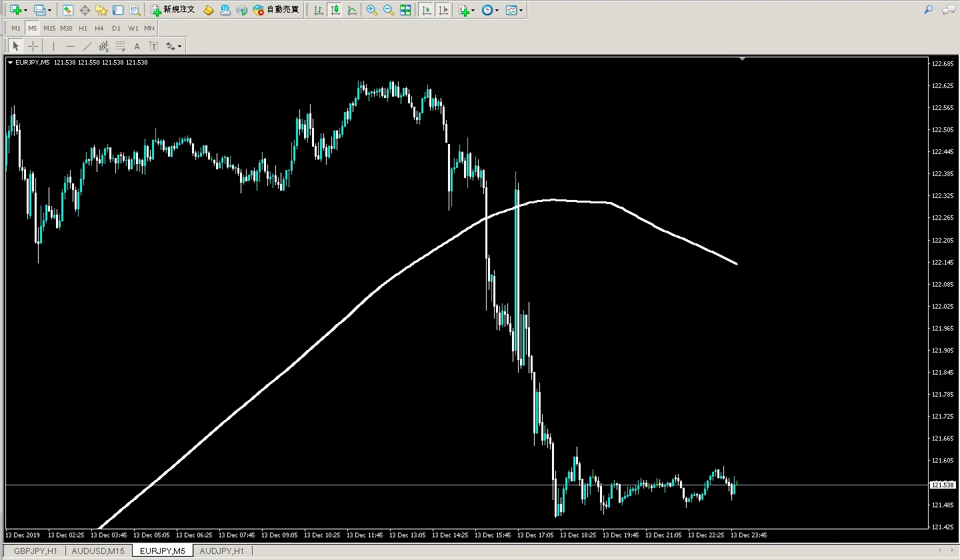Open the 新規注文 new order window

pyautogui.click(x=173, y=10)
